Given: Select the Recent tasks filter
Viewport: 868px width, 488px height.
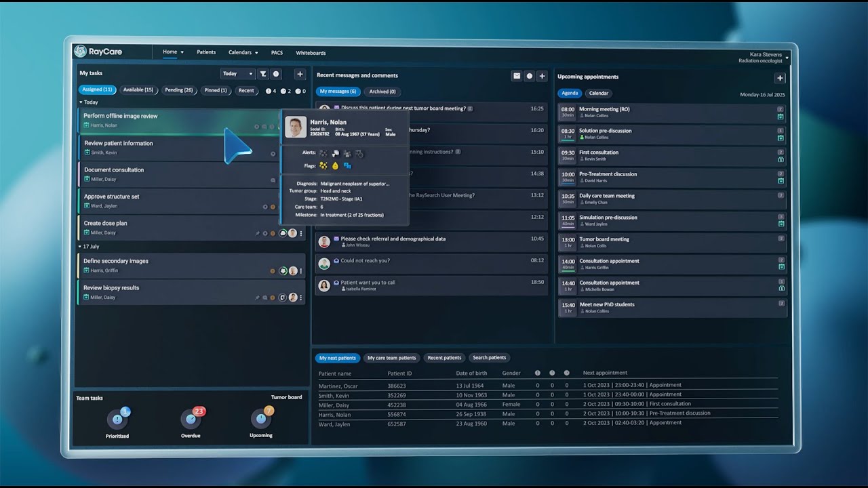Looking at the screenshot, I should (x=246, y=90).
